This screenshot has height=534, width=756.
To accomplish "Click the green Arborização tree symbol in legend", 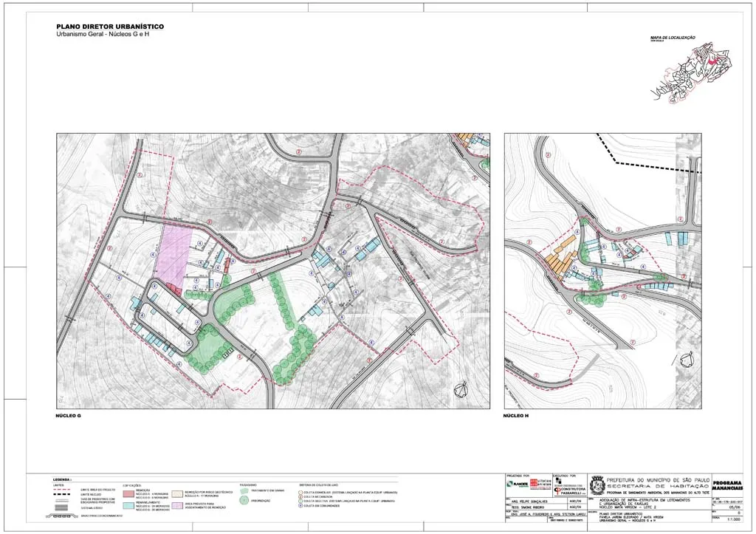I will (246, 500).
